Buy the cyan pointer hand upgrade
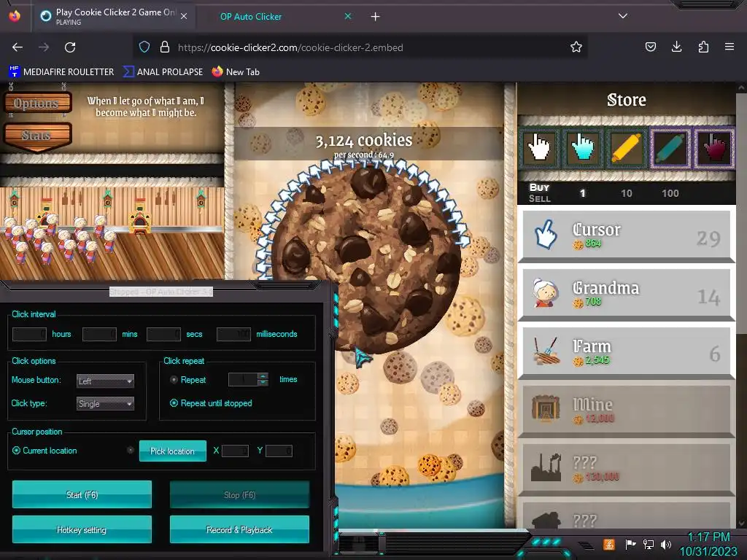The width and height of the screenshot is (747, 560). pyautogui.click(x=583, y=148)
